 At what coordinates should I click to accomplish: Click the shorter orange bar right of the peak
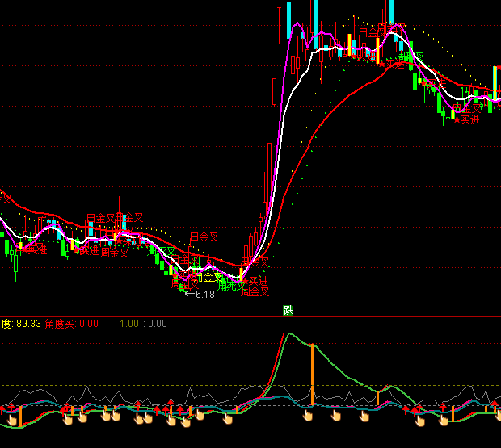click(x=377, y=399)
